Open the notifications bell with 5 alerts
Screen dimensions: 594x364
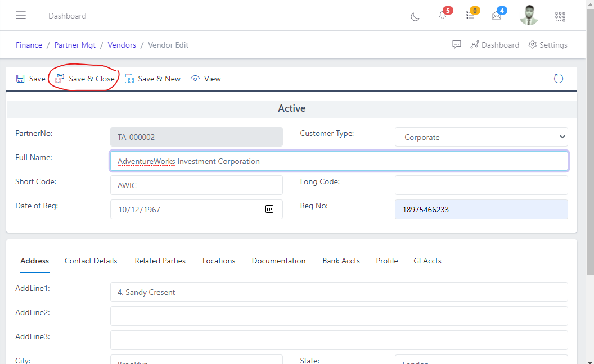pyautogui.click(x=442, y=15)
